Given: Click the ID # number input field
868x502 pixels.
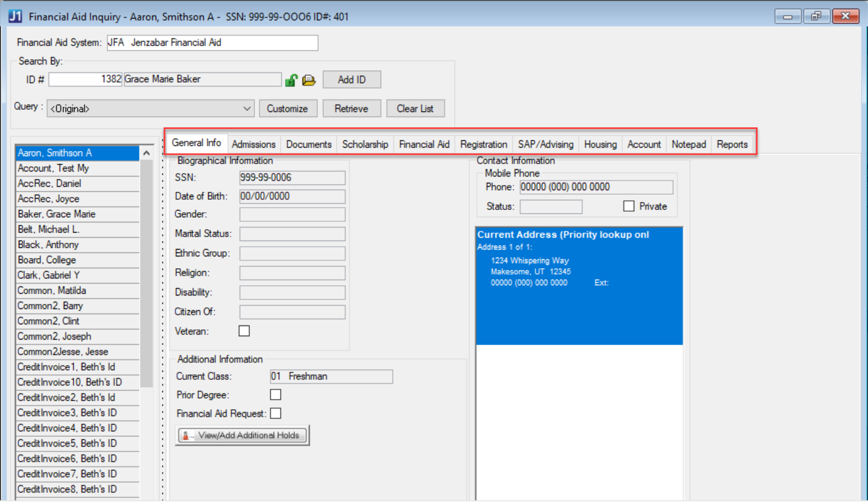Looking at the screenshot, I should point(85,79).
